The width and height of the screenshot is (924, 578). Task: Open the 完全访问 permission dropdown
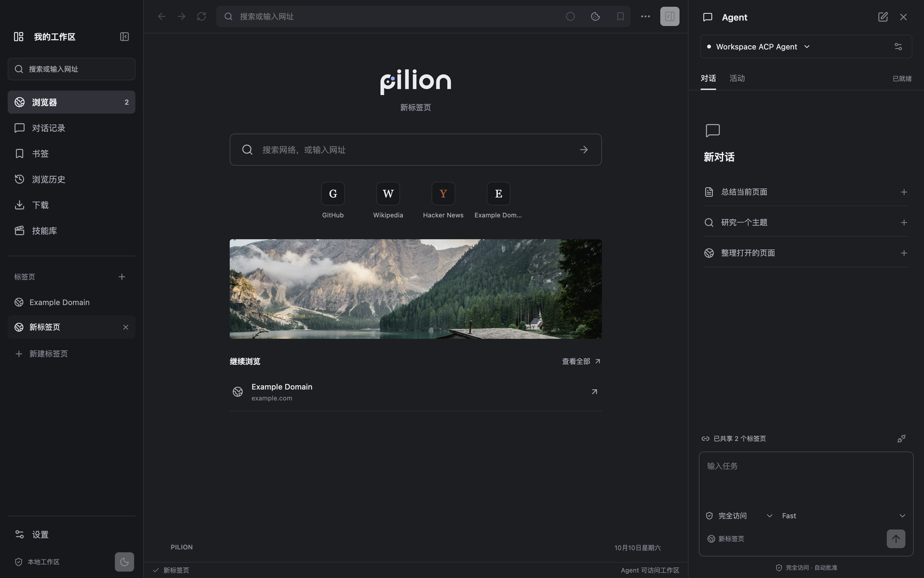point(739,516)
